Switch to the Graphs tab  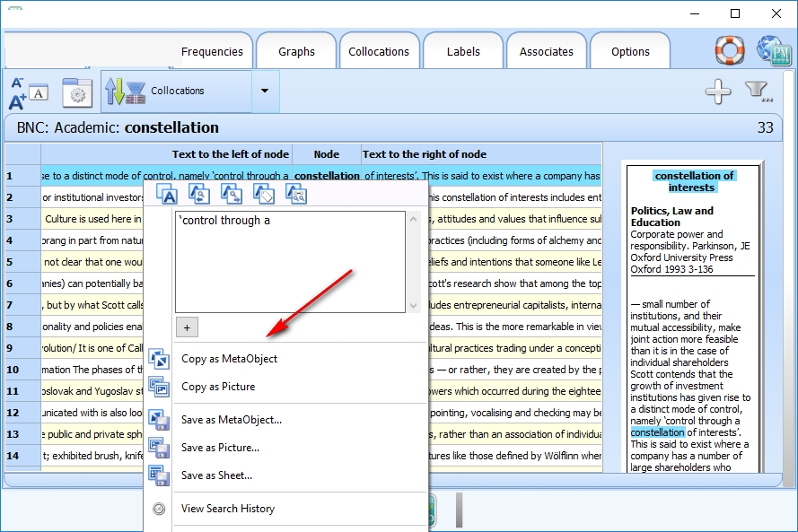click(x=296, y=52)
